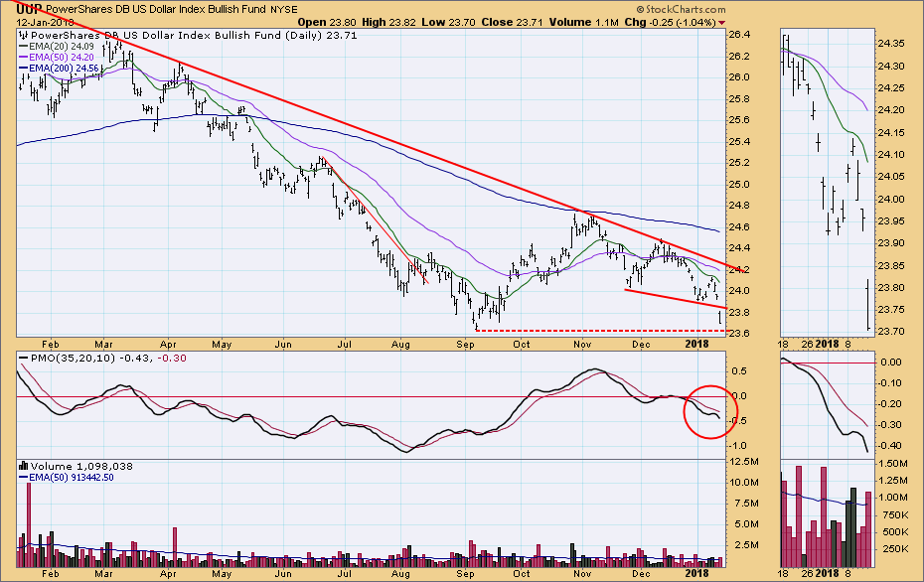Click the UUP ticker symbol
The width and height of the screenshot is (924, 582).
[x=29, y=9]
